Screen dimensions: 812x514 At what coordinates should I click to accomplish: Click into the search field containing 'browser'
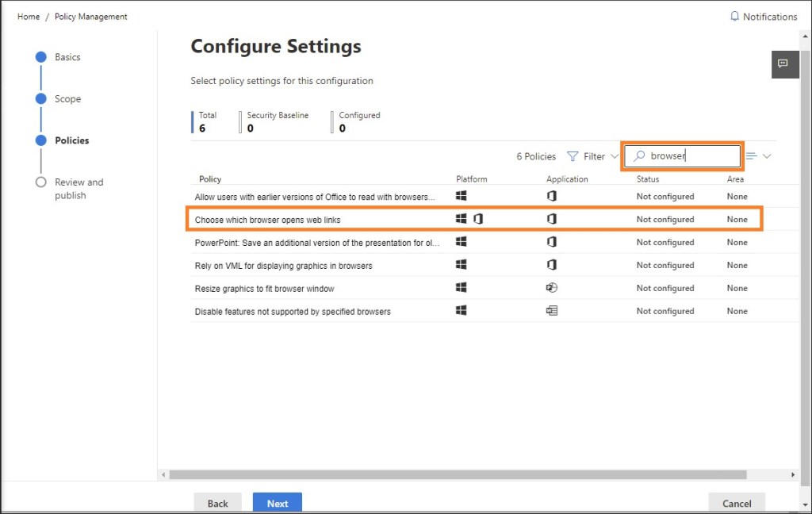click(x=683, y=156)
